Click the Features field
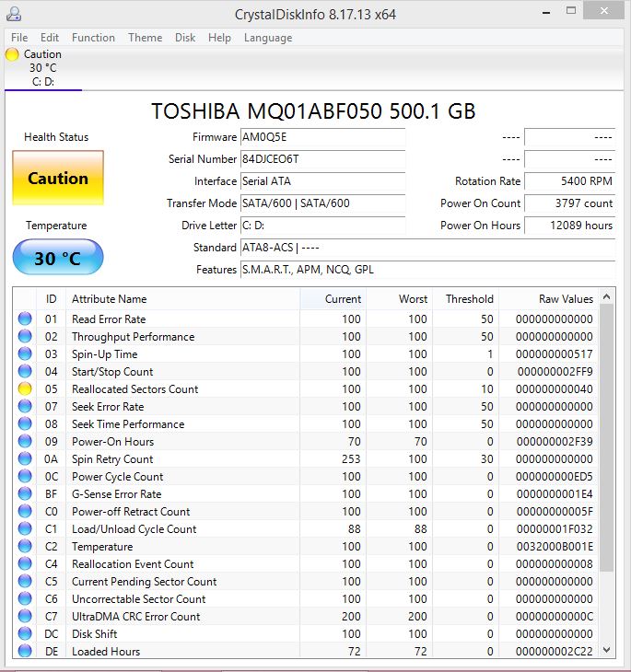Screen dimensions: 631x672 point(427,270)
